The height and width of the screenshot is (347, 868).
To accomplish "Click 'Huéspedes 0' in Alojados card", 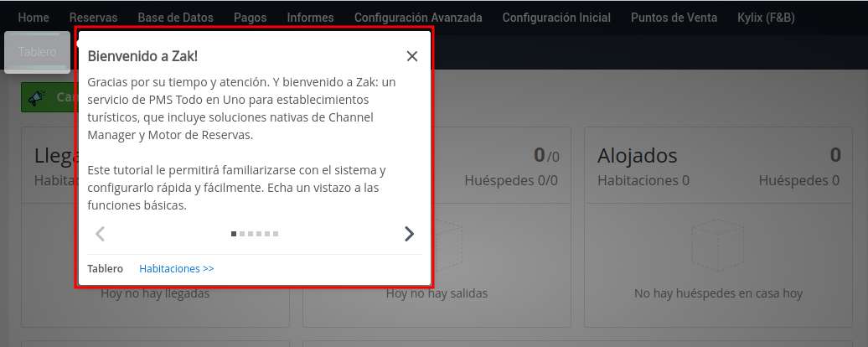I will click(798, 180).
